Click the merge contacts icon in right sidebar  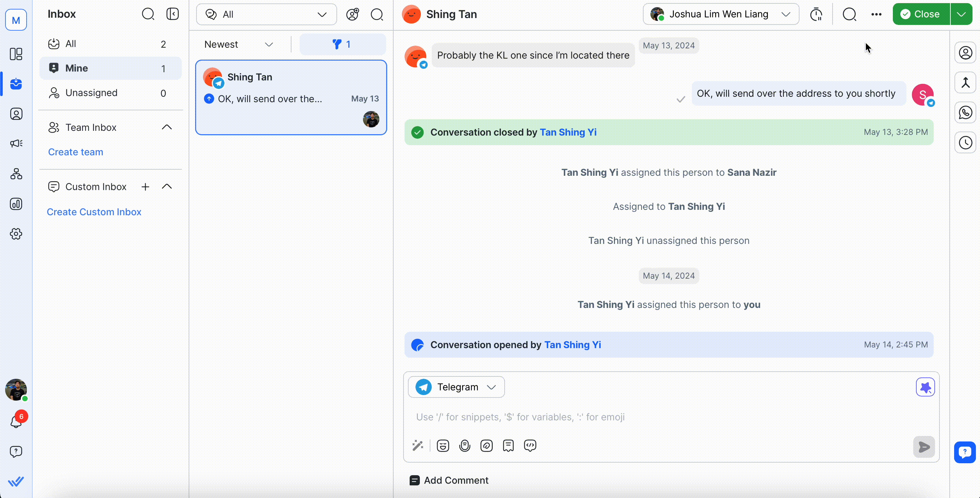coord(965,82)
